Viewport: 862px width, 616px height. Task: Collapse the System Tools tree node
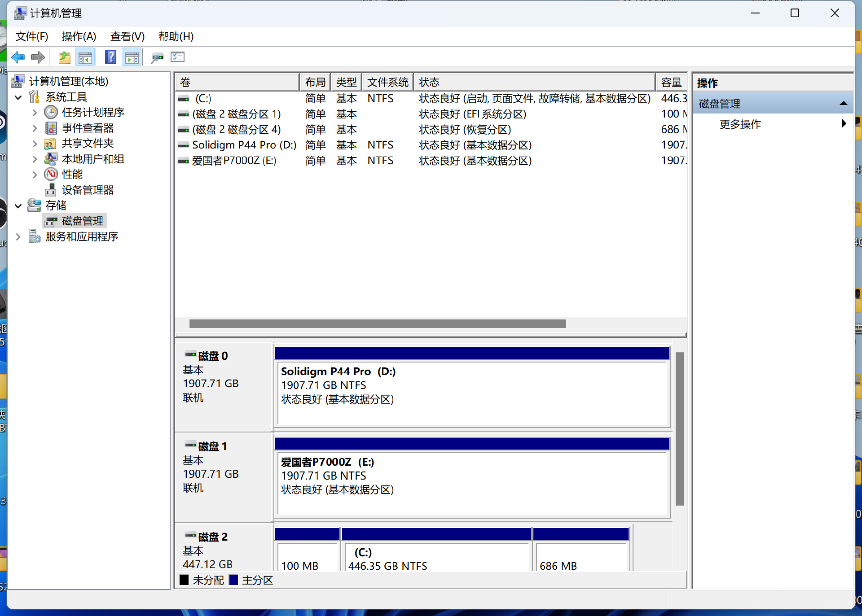point(18,97)
